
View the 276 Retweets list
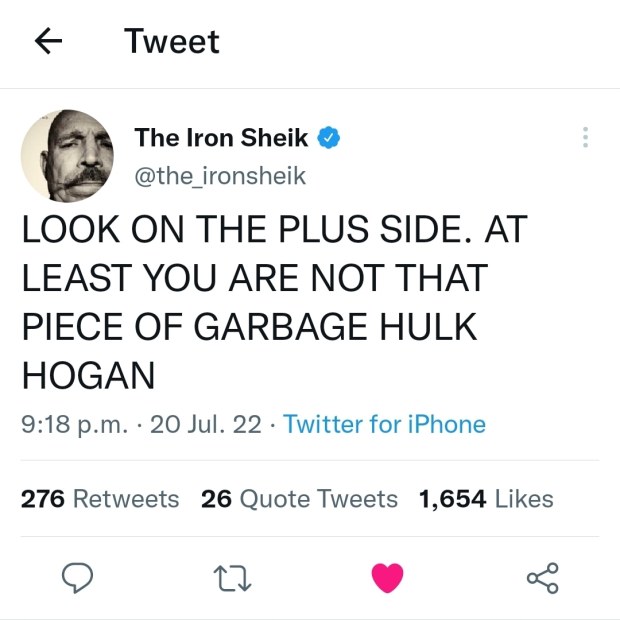click(100, 498)
